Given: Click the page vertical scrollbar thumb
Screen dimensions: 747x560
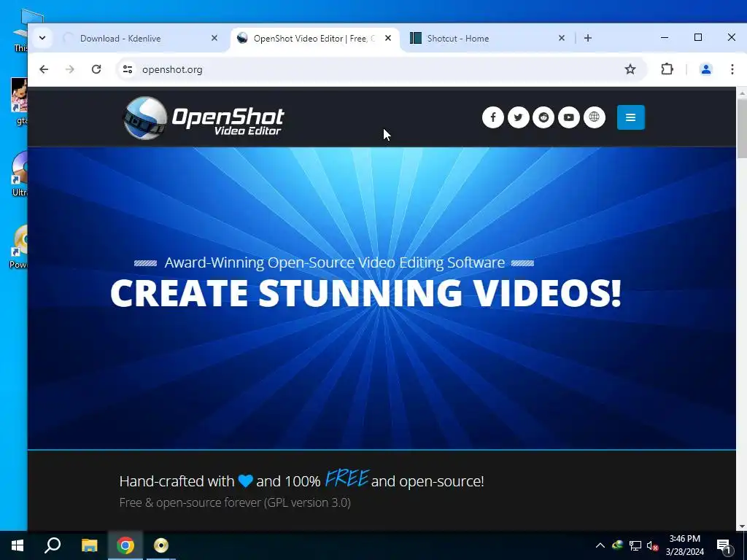Looking at the screenshot, I should click(741, 128).
